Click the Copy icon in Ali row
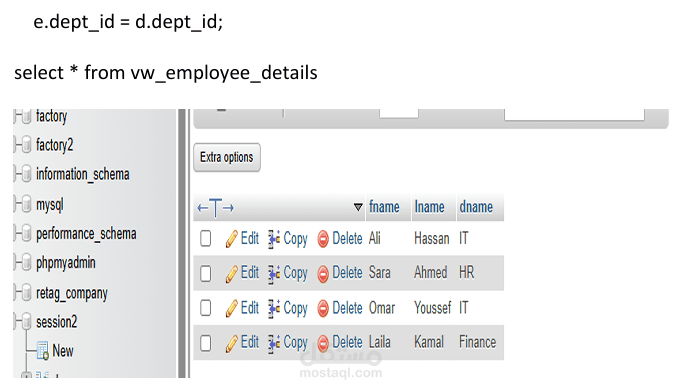 click(x=274, y=239)
